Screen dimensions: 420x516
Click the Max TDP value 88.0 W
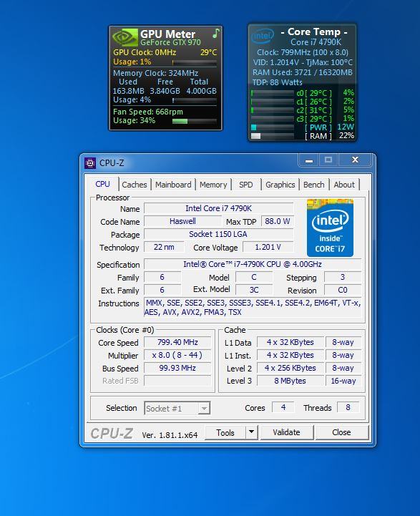(x=278, y=221)
